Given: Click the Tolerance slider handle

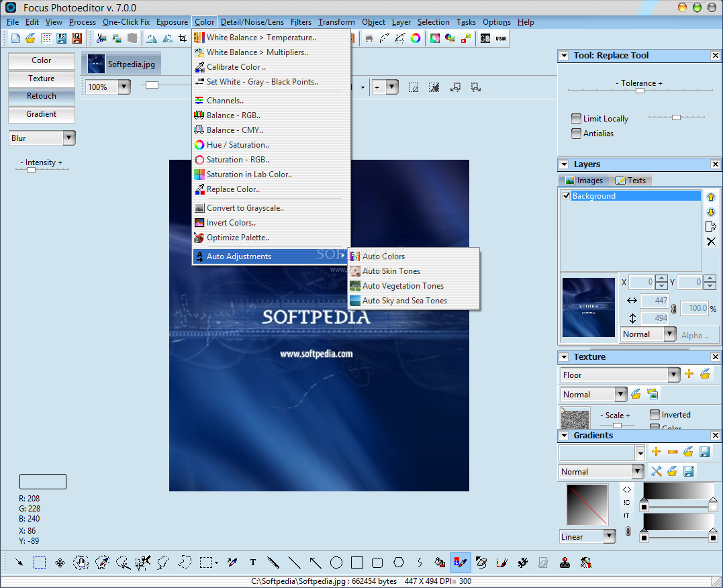Looking at the screenshot, I should (640, 91).
